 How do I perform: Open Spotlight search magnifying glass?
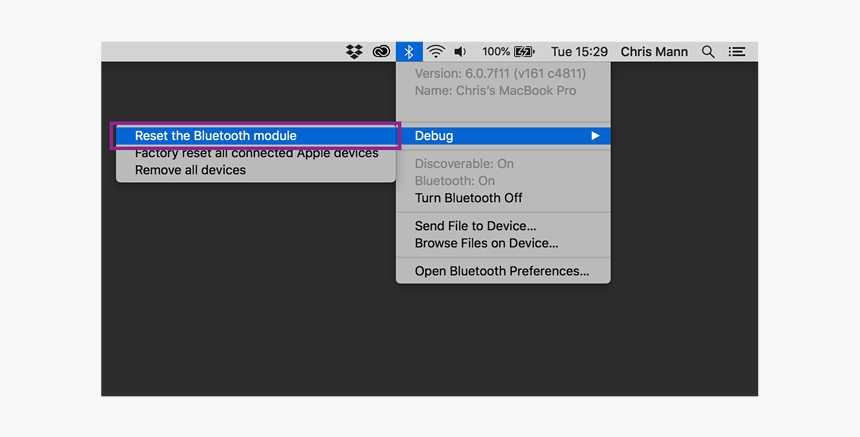708,52
